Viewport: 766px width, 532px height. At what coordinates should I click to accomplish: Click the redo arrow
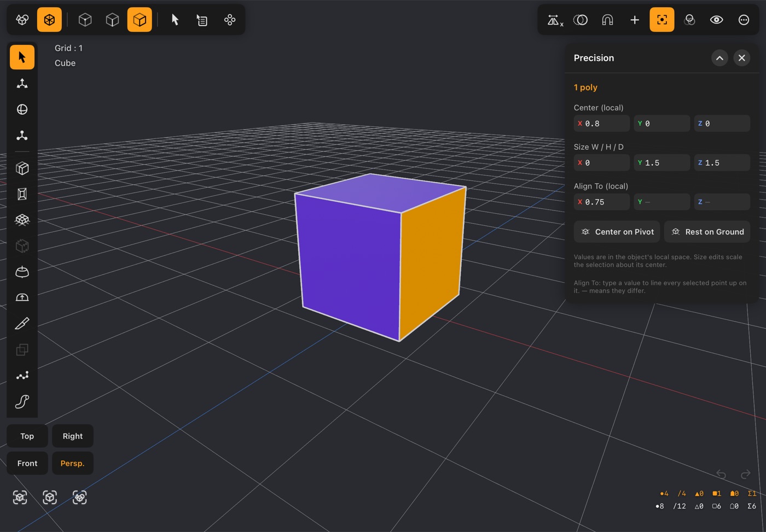tap(745, 474)
